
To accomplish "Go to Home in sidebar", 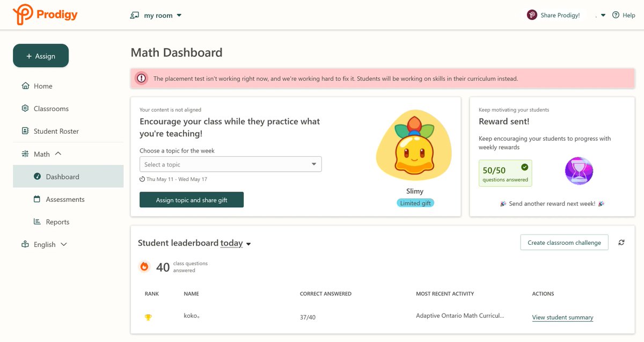I will pos(43,86).
